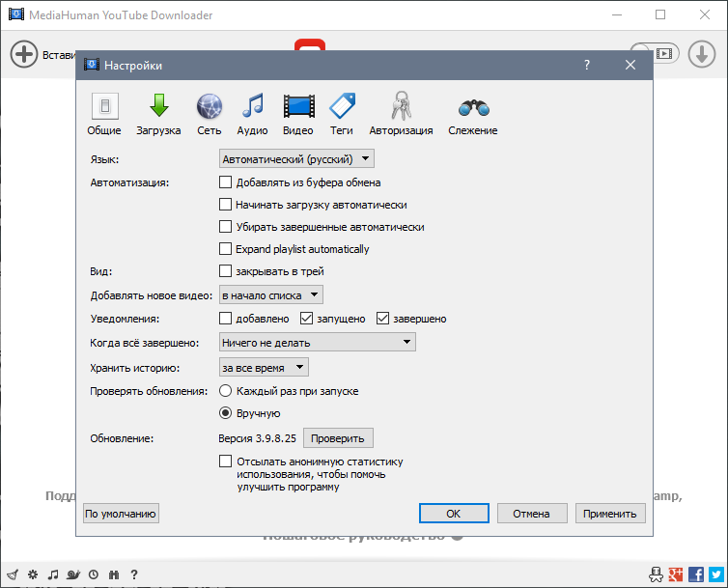Open the Общие settings tab
This screenshot has height=588, width=728.
click(104, 114)
